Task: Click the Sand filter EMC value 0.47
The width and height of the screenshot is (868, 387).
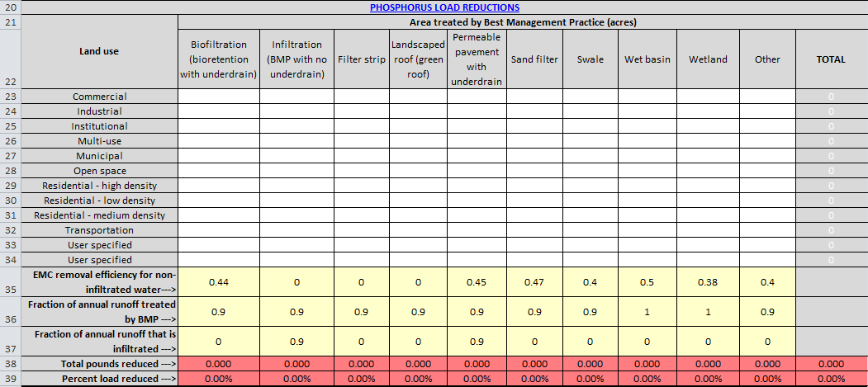Action: click(534, 282)
